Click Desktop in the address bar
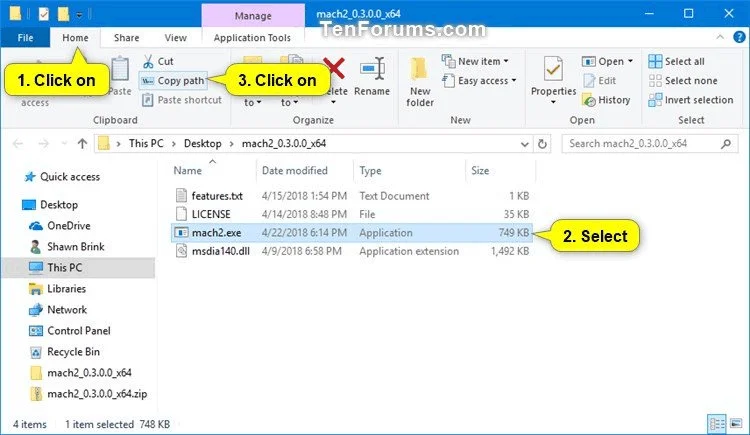The image size is (750, 435). pos(202,144)
